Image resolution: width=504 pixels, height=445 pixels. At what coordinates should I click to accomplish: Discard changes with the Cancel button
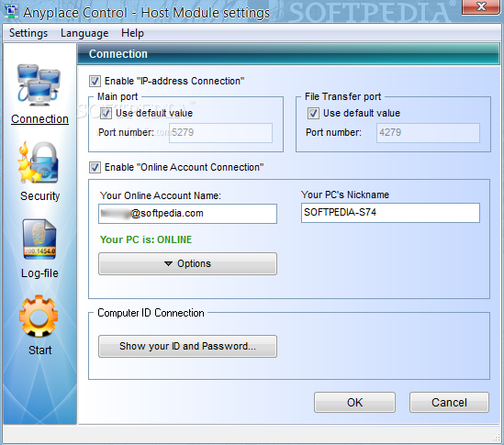click(449, 402)
